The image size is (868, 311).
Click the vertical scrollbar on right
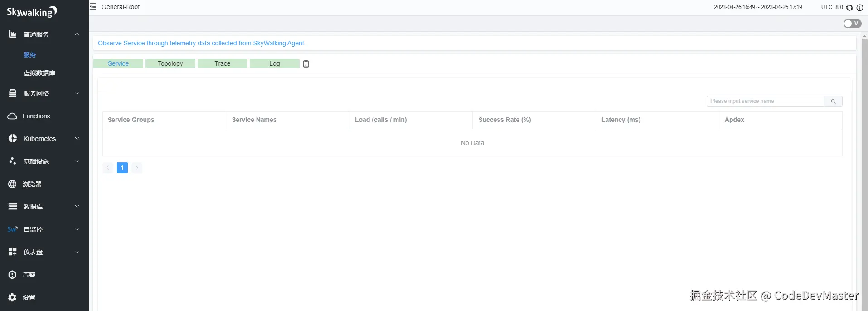[864, 175]
